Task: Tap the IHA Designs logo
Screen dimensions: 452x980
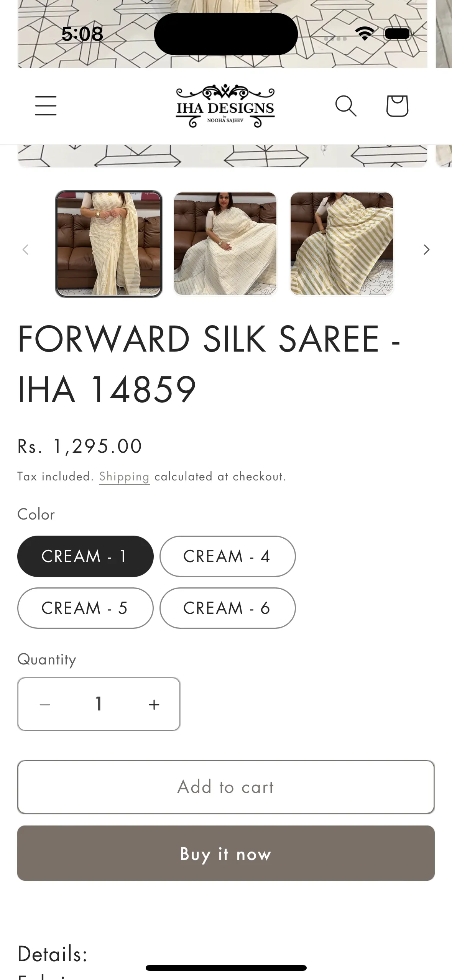Action: 225,106
